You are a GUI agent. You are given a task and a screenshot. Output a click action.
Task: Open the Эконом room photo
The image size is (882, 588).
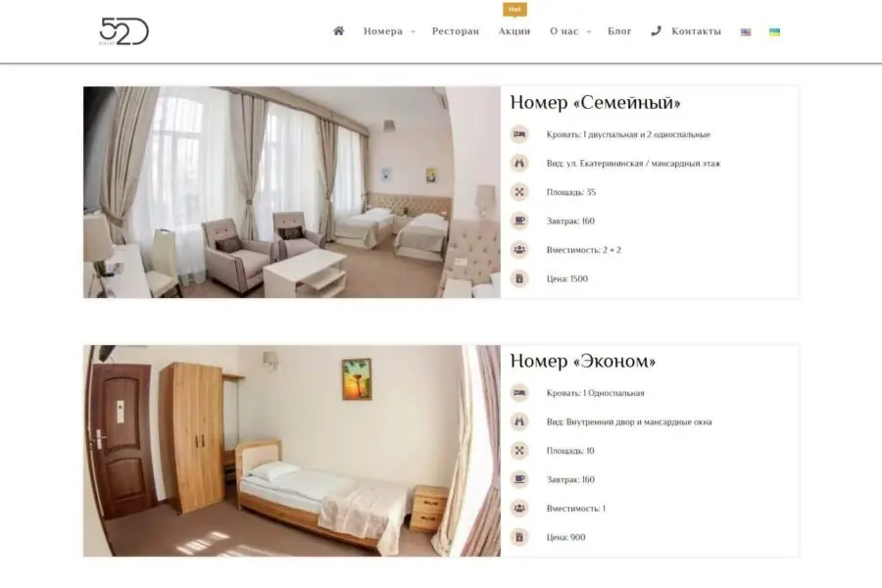[292, 451]
